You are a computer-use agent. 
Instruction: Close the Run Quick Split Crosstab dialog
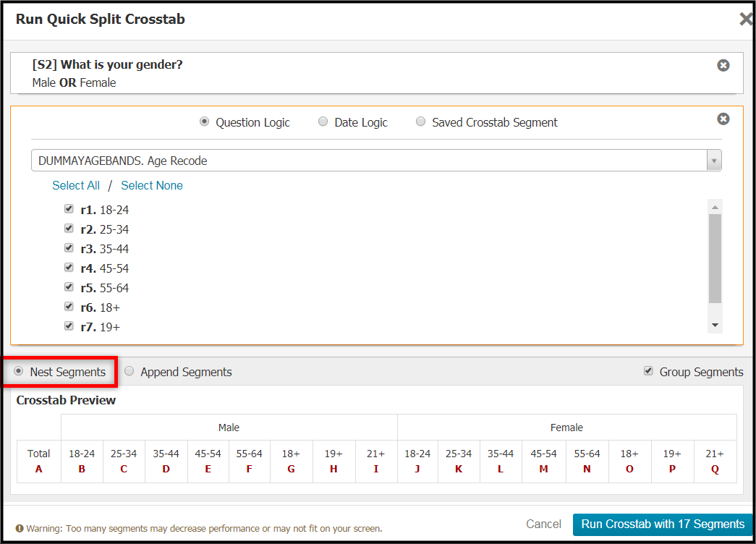[746, 20]
